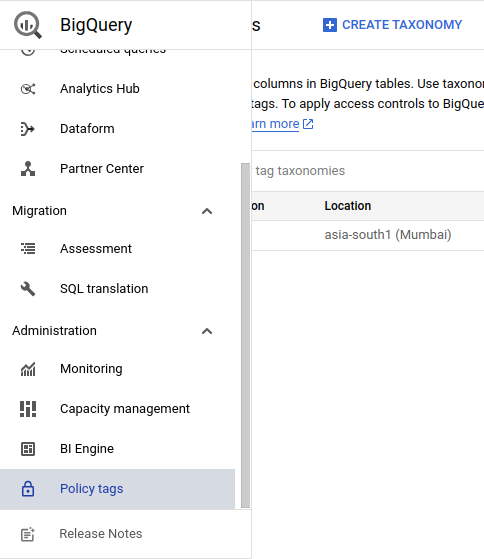Click the Dataform arrow icon
This screenshot has height=559, width=484.
pyautogui.click(x=27, y=129)
